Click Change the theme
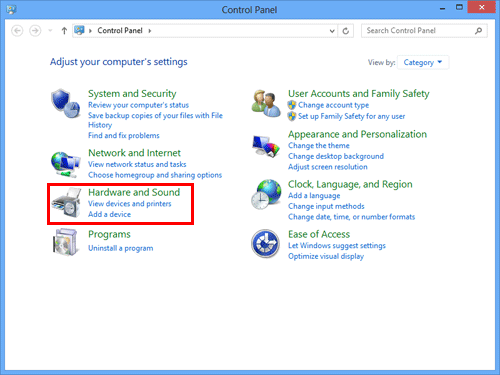 click(319, 146)
